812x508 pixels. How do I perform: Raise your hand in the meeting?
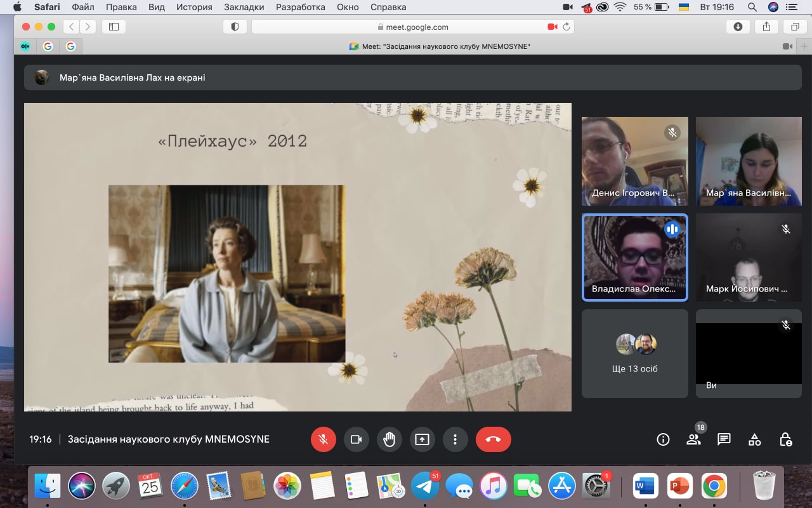point(389,439)
